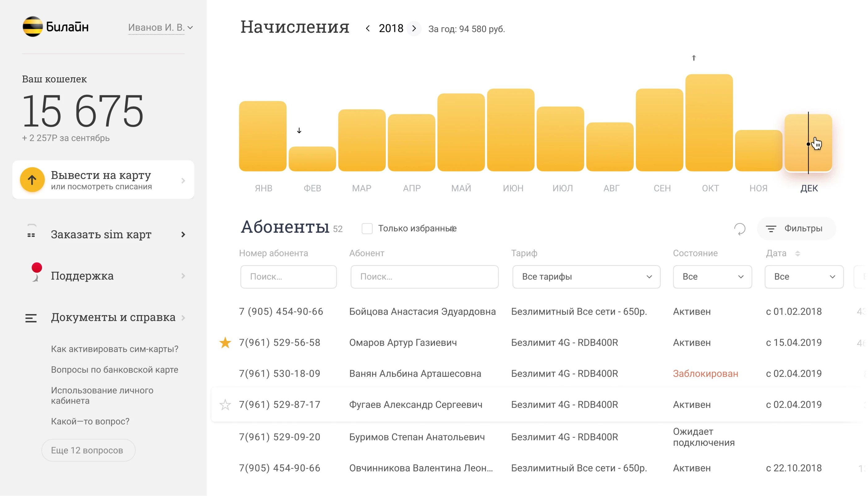868x496 pixels.
Task: Click Овчинникова Валентина row name
Action: [x=421, y=468]
